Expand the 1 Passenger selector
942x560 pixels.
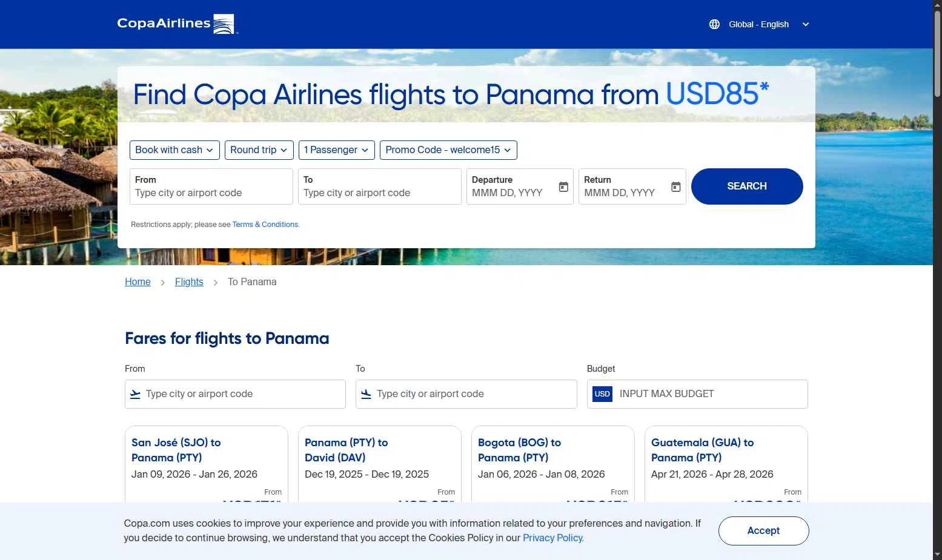tap(336, 150)
